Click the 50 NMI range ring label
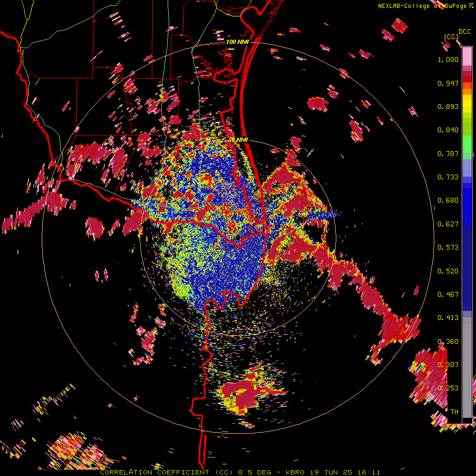This screenshot has height=476, width=476. click(x=239, y=140)
